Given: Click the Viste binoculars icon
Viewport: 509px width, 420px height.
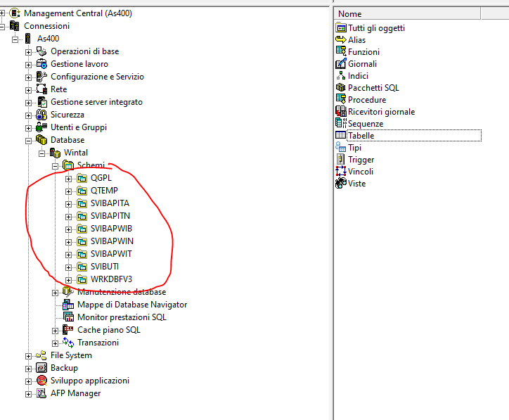Looking at the screenshot, I should [341, 184].
